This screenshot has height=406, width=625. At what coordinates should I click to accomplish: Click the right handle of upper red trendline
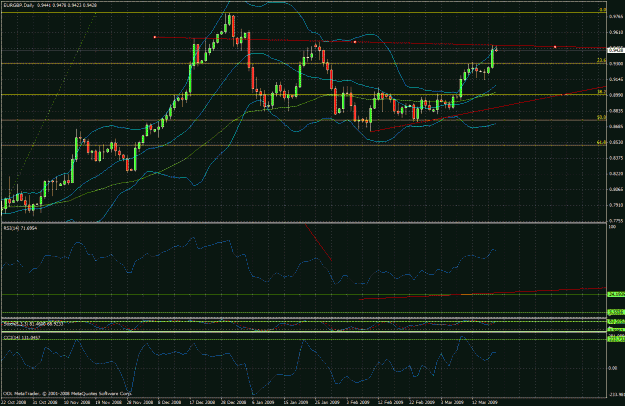(x=555, y=47)
